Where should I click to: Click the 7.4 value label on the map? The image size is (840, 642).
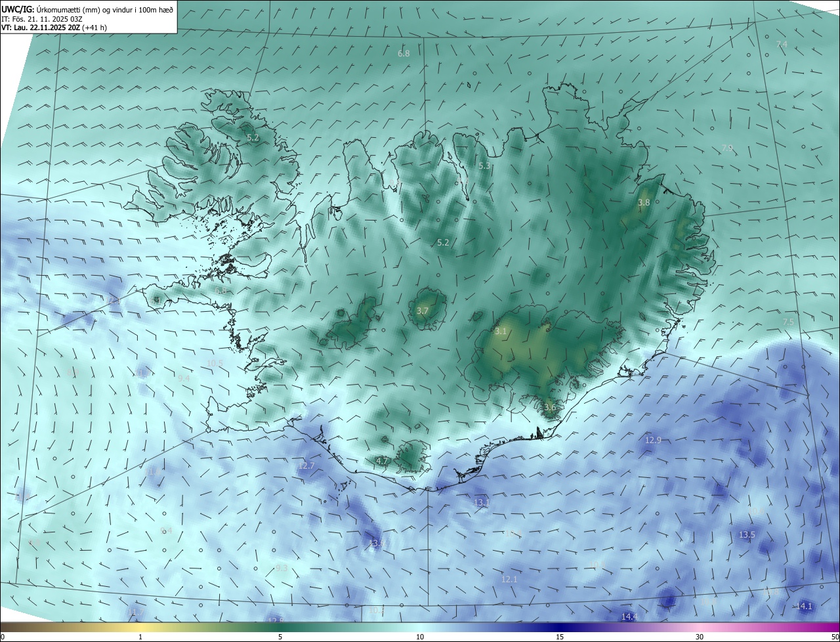pyautogui.click(x=781, y=44)
